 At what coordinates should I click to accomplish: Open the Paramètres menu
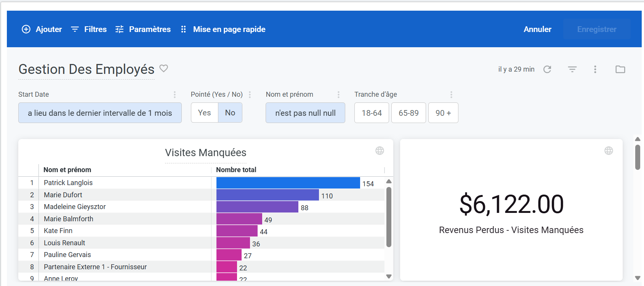(x=143, y=29)
